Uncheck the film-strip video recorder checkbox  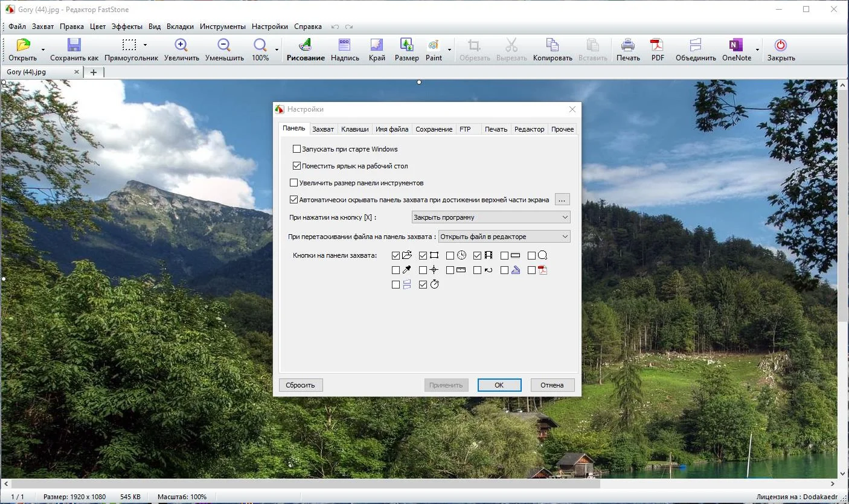point(477,256)
